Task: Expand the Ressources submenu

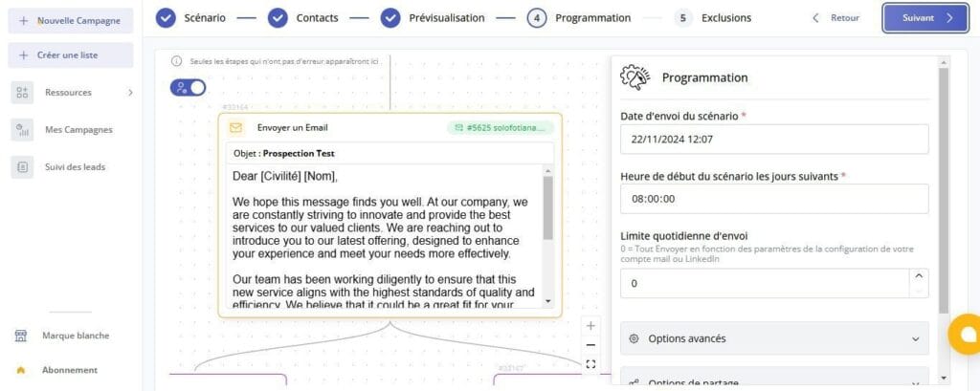Action: 130,93
